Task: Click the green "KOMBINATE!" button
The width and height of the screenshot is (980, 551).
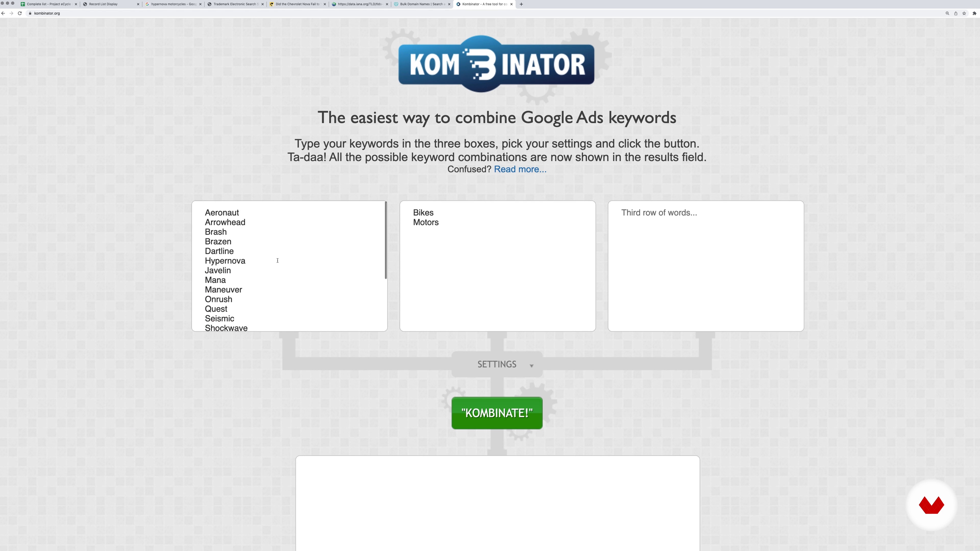Action: pyautogui.click(x=497, y=413)
